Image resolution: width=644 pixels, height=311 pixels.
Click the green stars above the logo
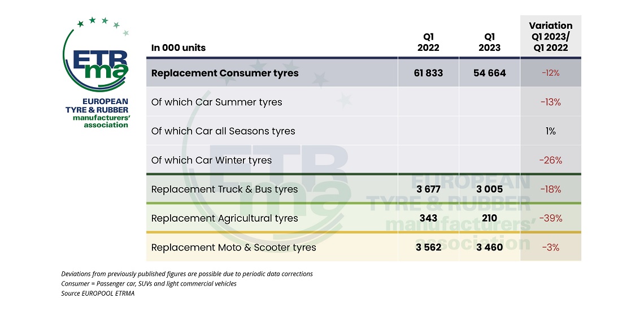(103, 25)
